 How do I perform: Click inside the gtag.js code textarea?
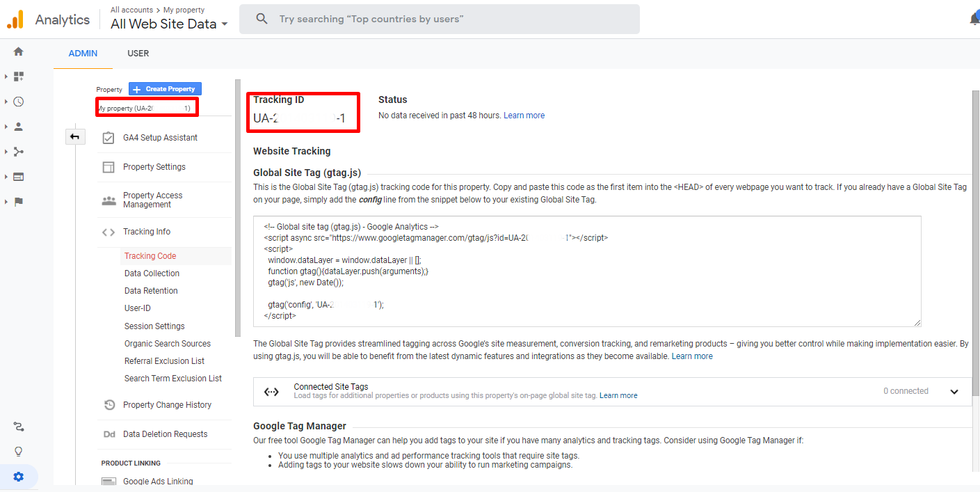coord(587,271)
